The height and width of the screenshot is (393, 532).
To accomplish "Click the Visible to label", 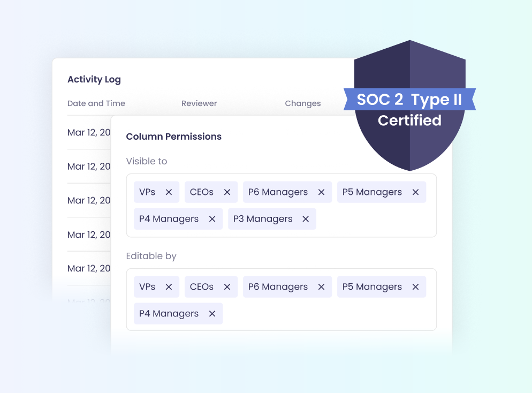I will click(147, 161).
